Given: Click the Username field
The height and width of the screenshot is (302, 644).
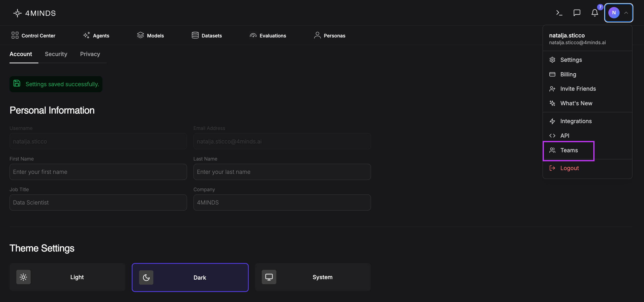Looking at the screenshot, I should point(98,141).
